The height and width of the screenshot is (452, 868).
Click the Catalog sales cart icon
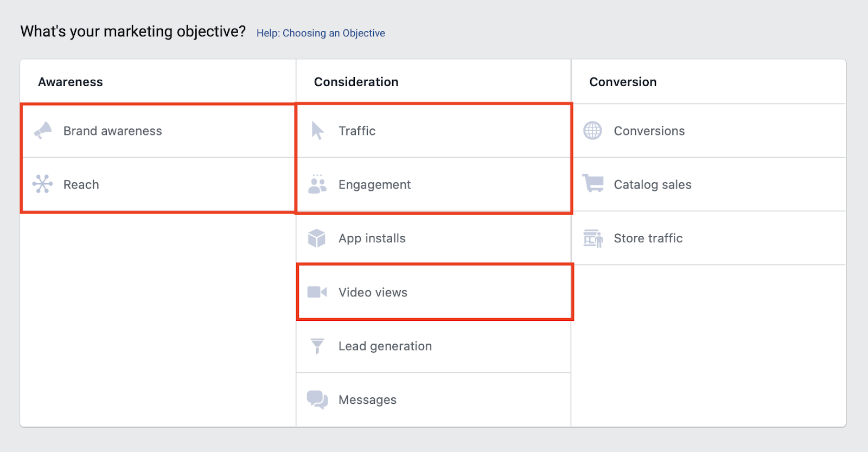click(x=593, y=183)
